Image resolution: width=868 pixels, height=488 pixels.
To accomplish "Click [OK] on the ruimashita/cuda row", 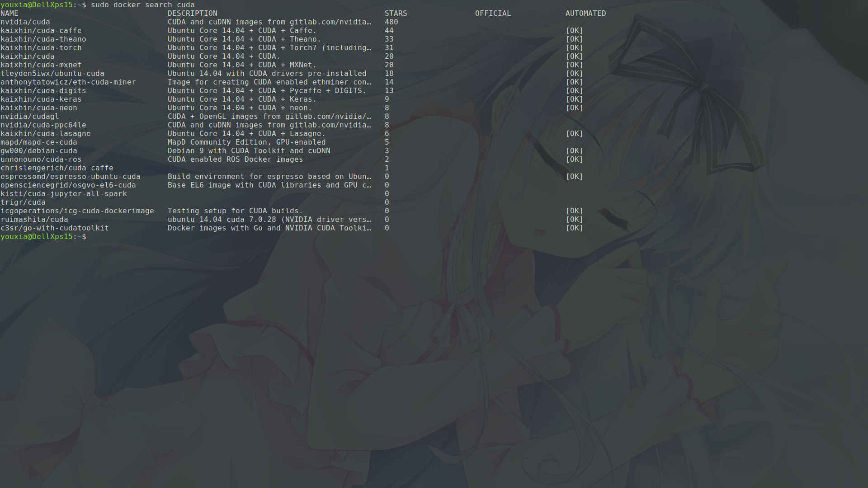I will [574, 220].
